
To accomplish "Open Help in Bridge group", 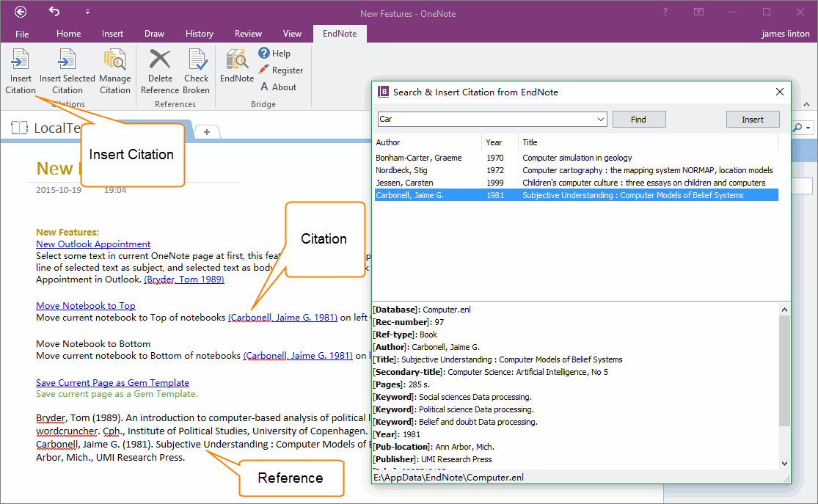I will pyautogui.click(x=274, y=54).
